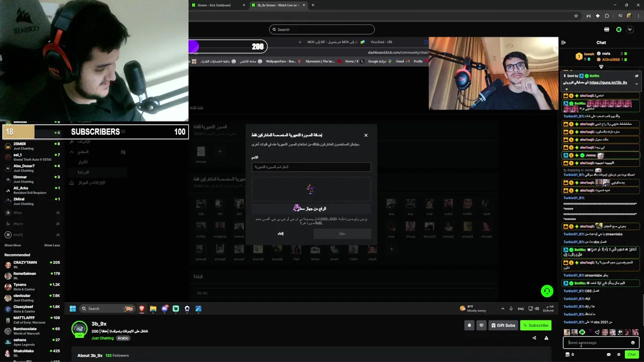Open a new browser tab
The image size is (644, 362).
(313, 5)
